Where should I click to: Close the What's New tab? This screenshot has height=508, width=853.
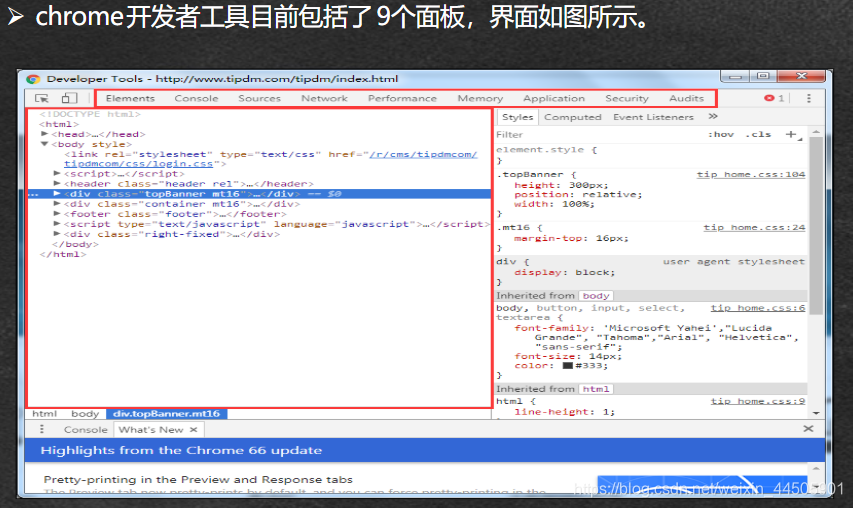coord(194,430)
